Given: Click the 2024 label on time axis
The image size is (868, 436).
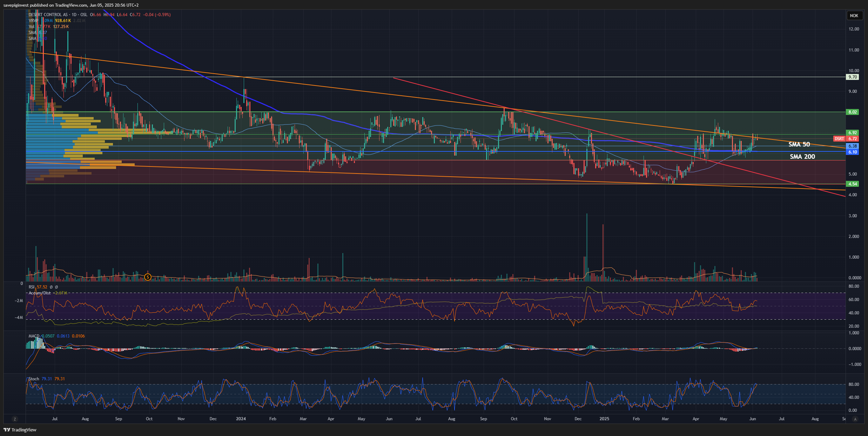Looking at the screenshot, I should click(241, 419).
